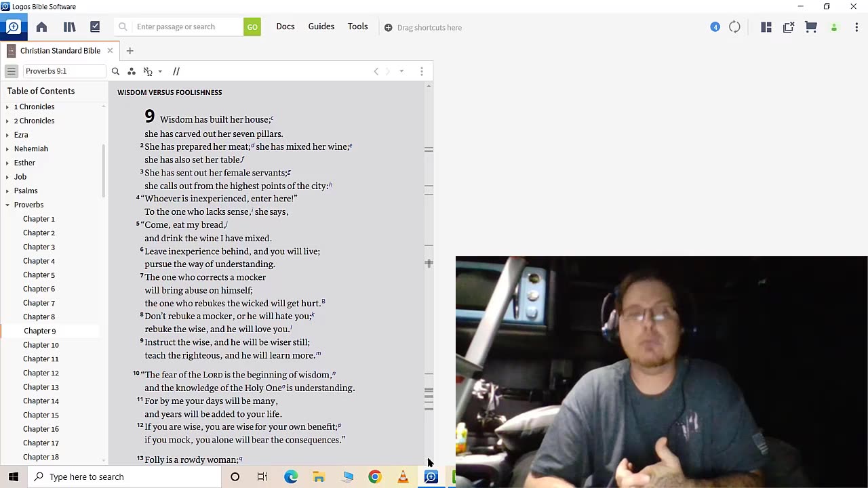Go to Proverbs Chapter 10
The image size is (868, 488).
point(41,345)
